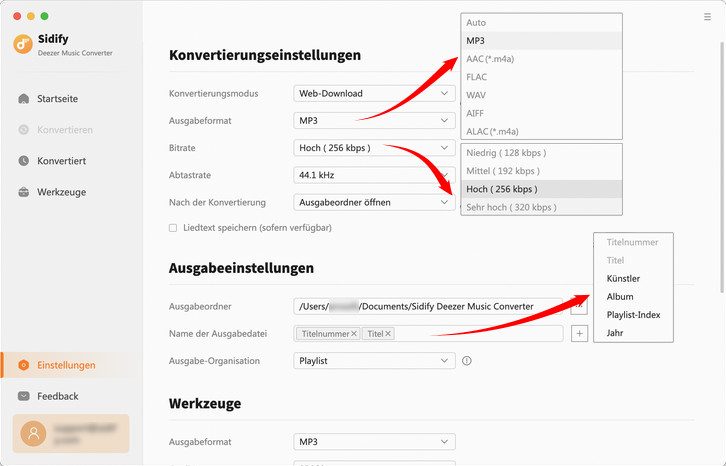The image size is (726, 466).
Task: Choose AAC (*.m4a) format option
Action: (541, 59)
